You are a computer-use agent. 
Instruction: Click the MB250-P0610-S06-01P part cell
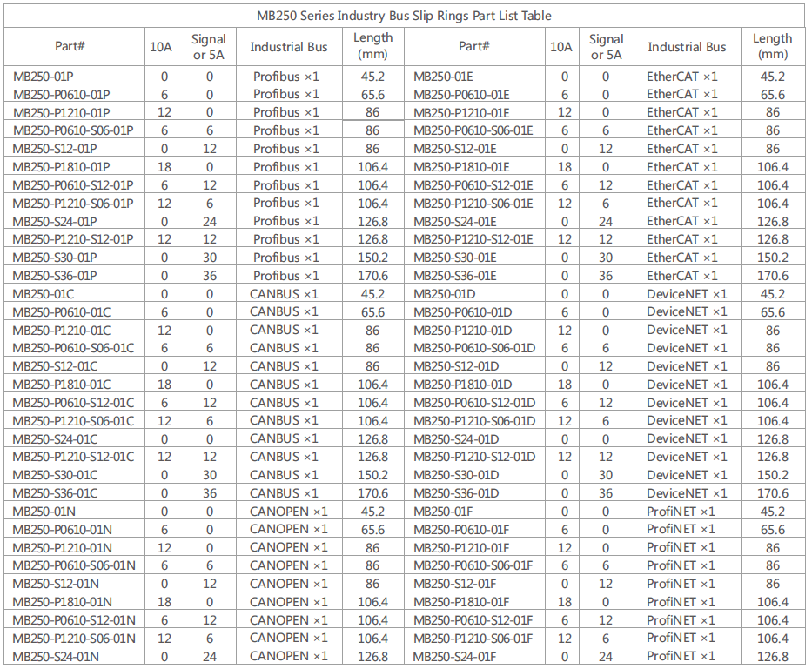73,130
